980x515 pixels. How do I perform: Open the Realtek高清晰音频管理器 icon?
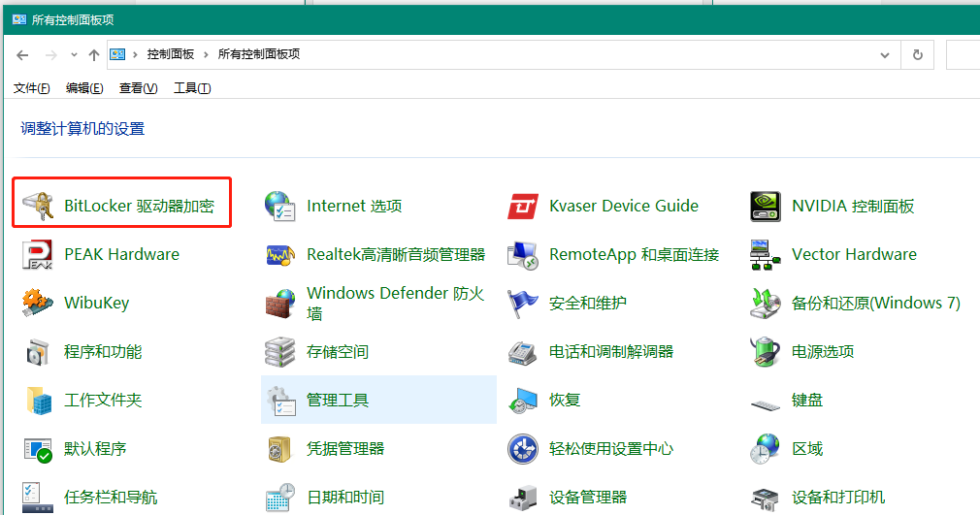coord(280,254)
